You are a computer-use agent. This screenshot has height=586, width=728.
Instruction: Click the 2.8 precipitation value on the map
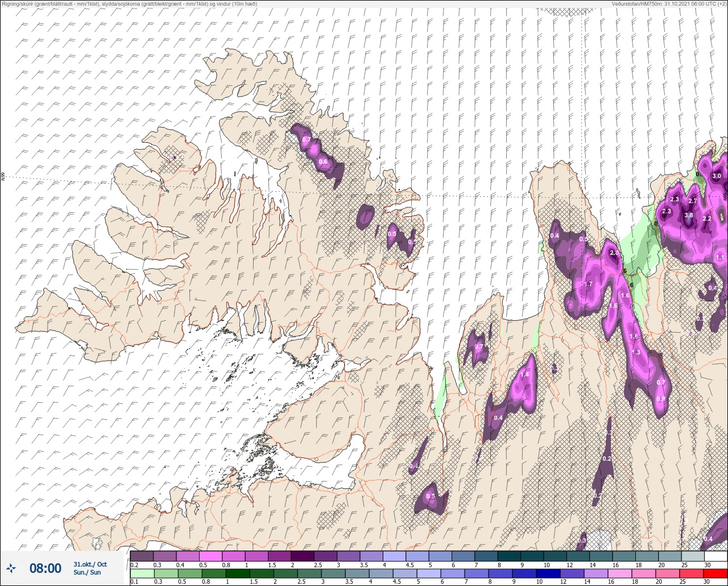click(614, 253)
